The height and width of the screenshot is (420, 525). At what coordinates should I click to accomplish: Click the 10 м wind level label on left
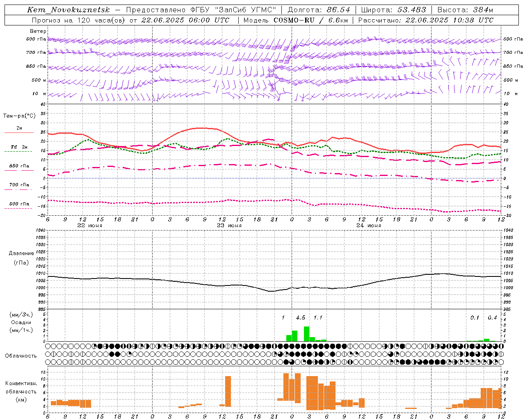39,94
